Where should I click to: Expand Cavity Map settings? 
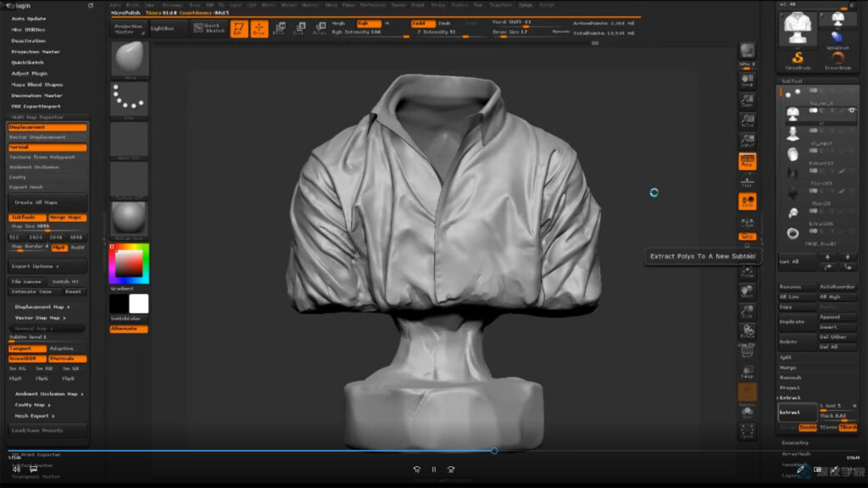click(x=33, y=405)
